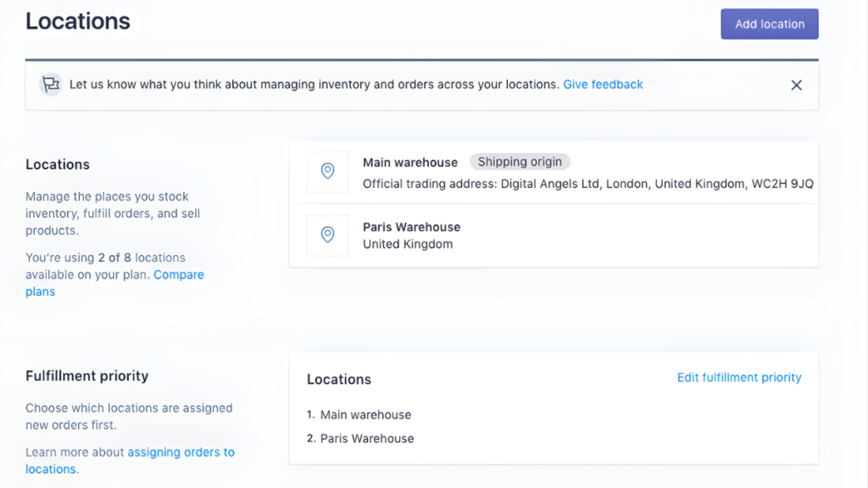Select Edit fulfillment priority
The height and width of the screenshot is (488, 868).
pyautogui.click(x=738, y=377)
